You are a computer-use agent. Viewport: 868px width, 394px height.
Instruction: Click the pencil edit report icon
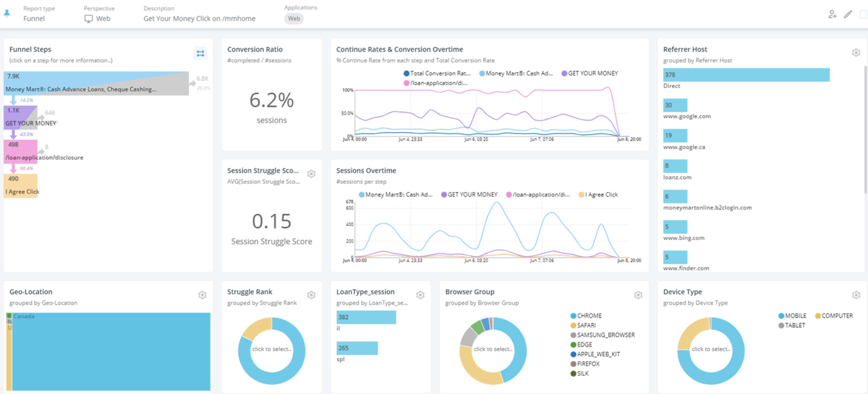click(848, 14)
